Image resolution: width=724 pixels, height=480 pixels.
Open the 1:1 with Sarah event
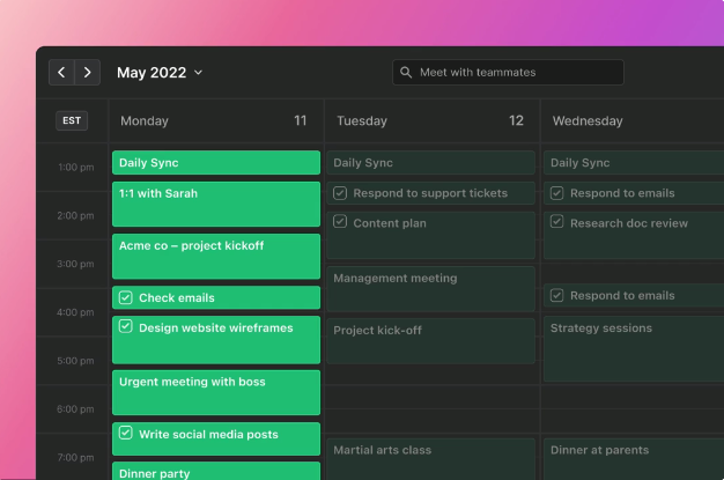click(x=216, y=204)
